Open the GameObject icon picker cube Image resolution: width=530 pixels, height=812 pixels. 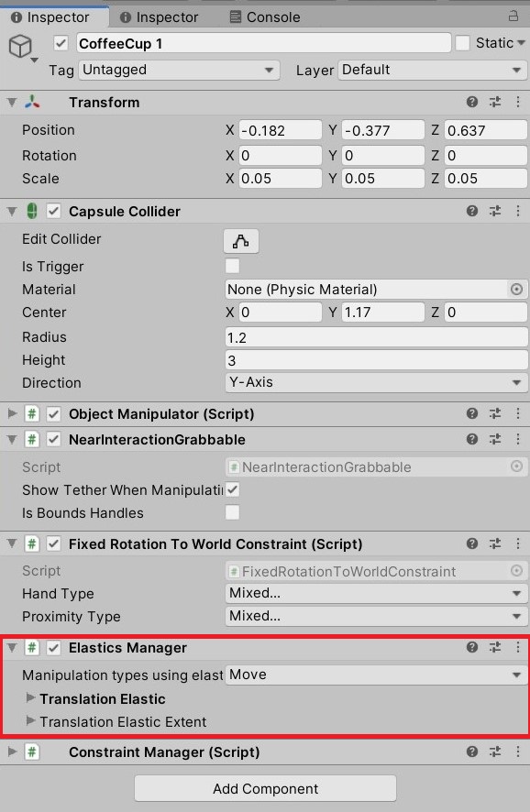point(21,47)
